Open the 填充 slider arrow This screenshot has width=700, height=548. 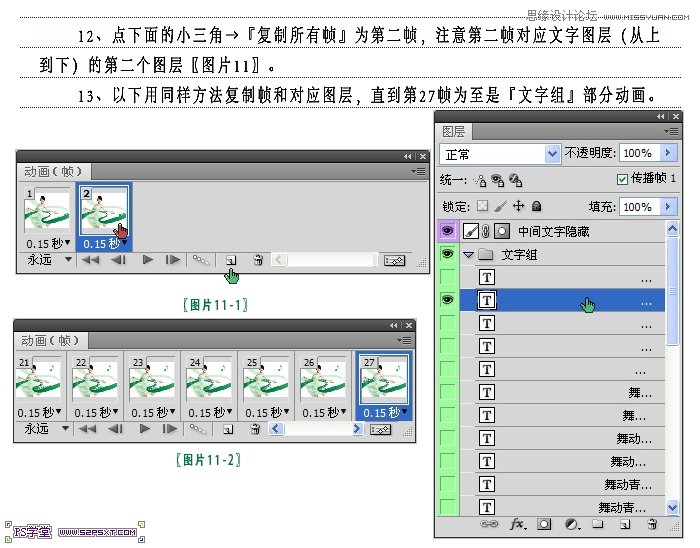pos(668,207)
